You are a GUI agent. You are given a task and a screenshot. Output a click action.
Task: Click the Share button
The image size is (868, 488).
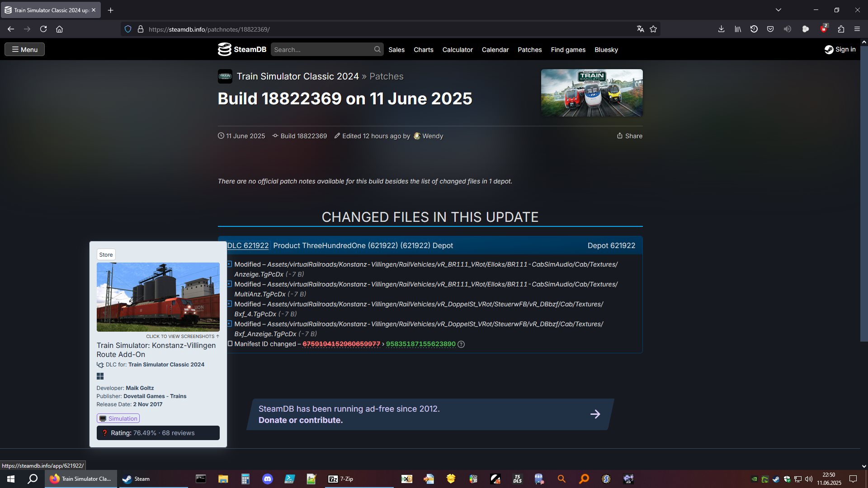[629, 136]
